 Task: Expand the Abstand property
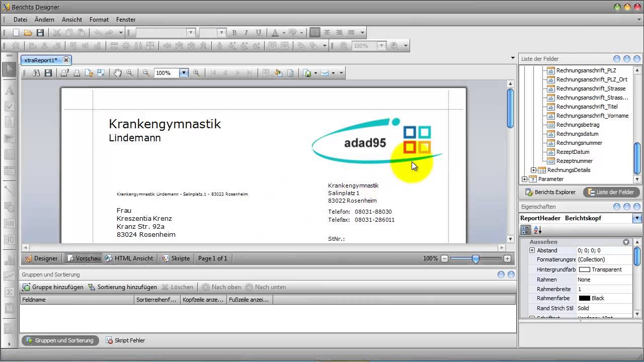pos(532,250)
